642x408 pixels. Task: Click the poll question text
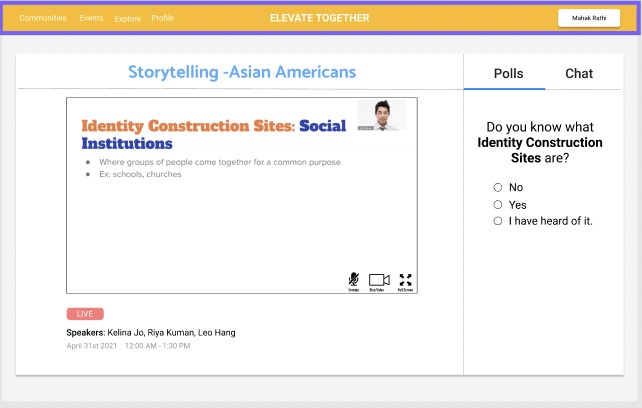click(540, 143)
